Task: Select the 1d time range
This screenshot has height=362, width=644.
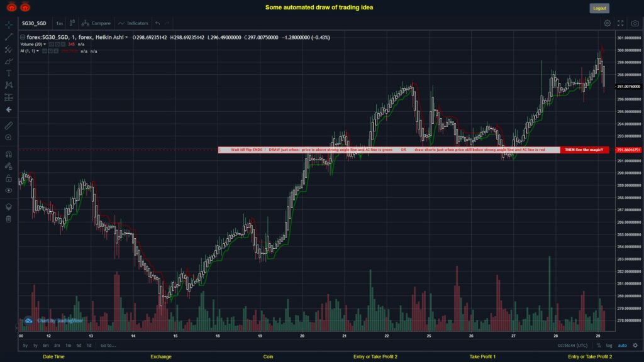Action: (89, 346)
